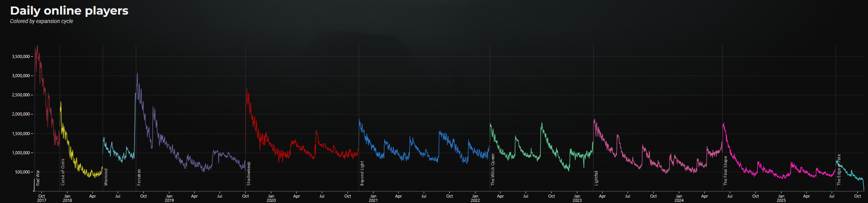
Task: Select the 2,500,000 y-axis label
Action: [21, 95]
